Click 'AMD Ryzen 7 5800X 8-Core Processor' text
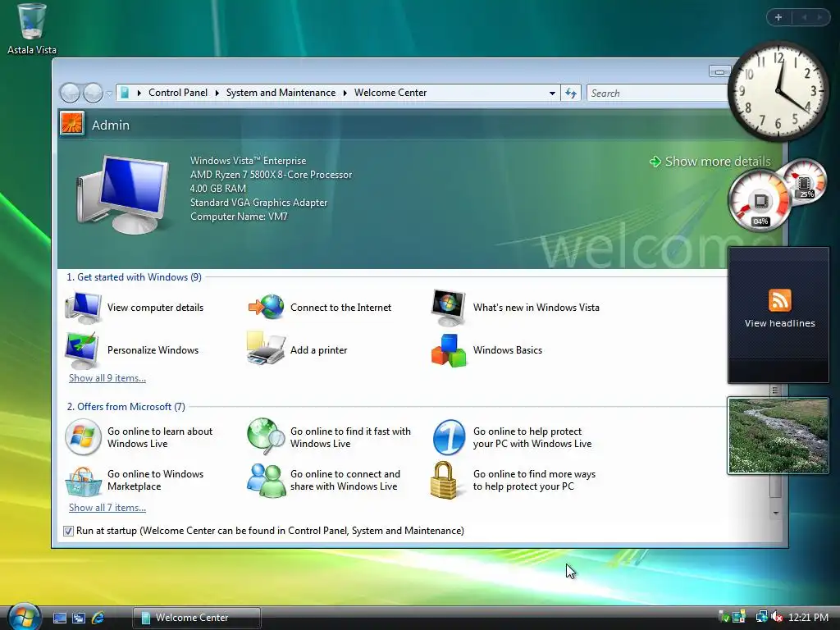Viewport: 840px width, 630px height. coord(271,175)
